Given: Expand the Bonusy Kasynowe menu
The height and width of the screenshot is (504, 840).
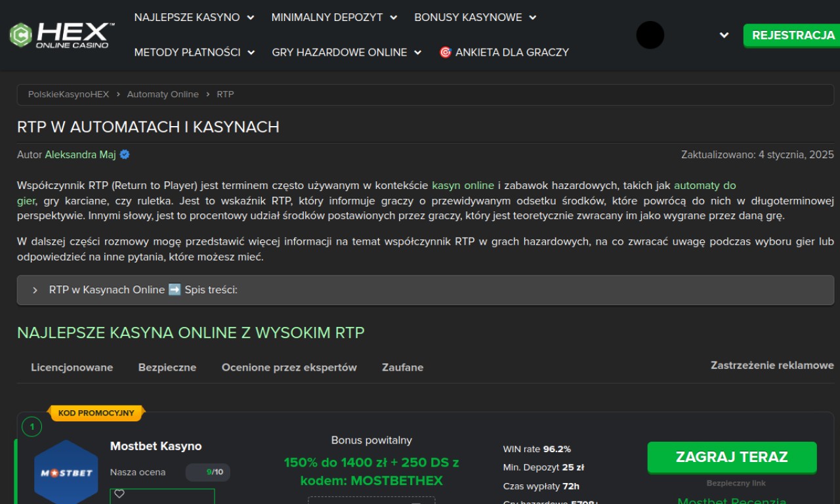Looking at the screenshot, I should point(476,18).
